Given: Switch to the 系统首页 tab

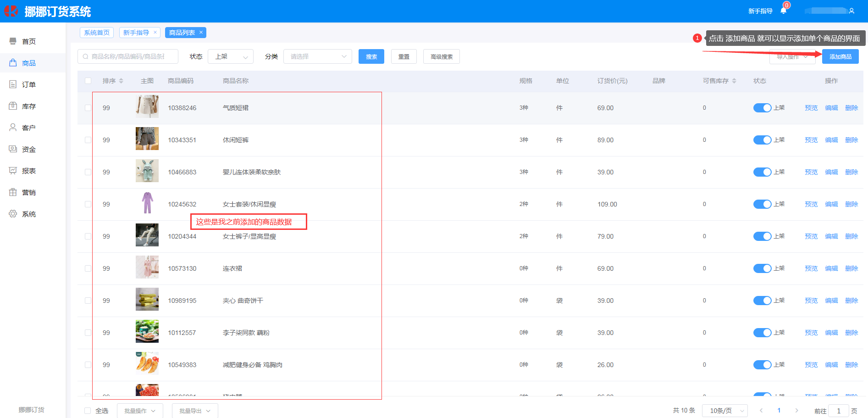Looking at the screenshot, I should tap(97, 33).
